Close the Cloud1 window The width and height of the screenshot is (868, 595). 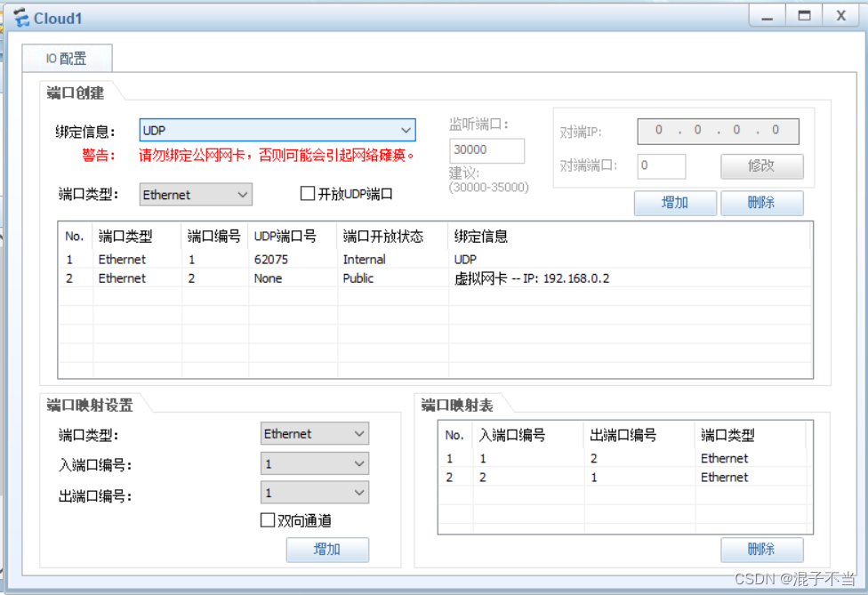[x=841, y=15]
